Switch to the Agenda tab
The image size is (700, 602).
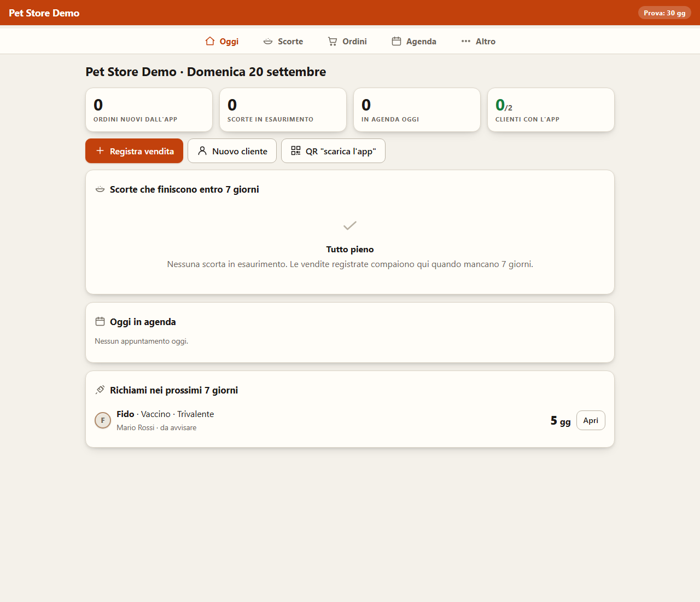point(414,41)
